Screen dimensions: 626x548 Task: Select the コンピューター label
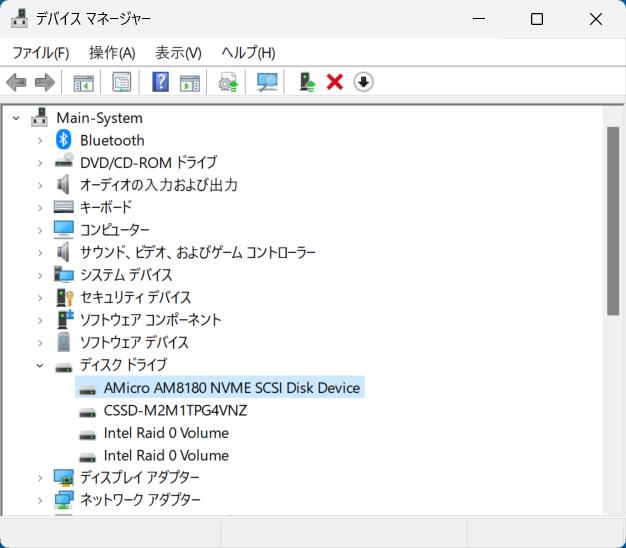point(115,230)
